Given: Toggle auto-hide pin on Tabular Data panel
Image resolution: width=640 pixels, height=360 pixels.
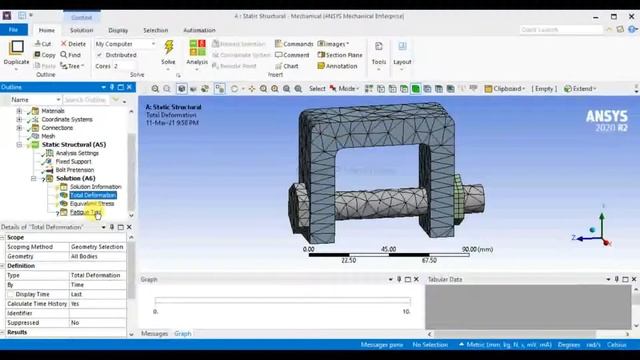Looking at the screenshot, I should coord(617,279).
